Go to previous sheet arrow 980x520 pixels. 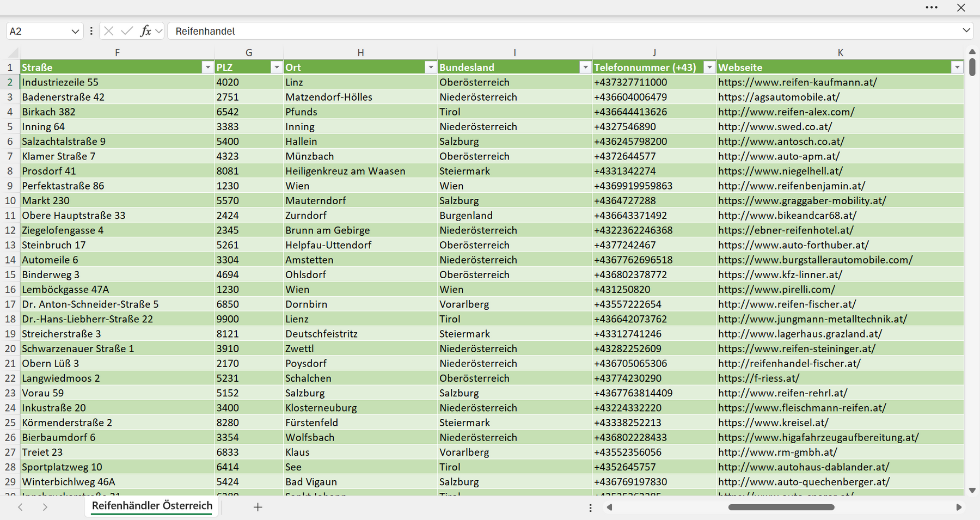pyautogui.click(x=20, y=507)
